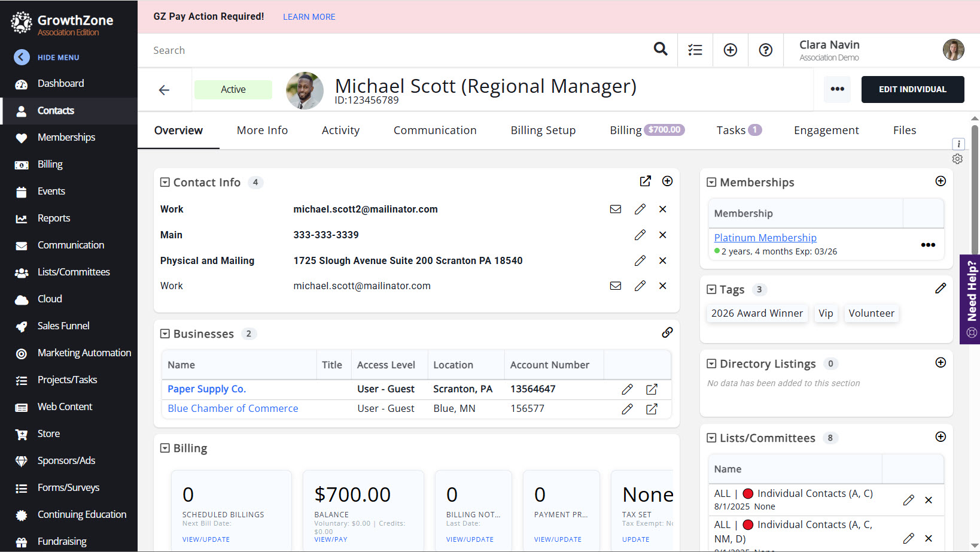Open the Platinum Membership link
The image size is (980, 552).
click(765, 238)
